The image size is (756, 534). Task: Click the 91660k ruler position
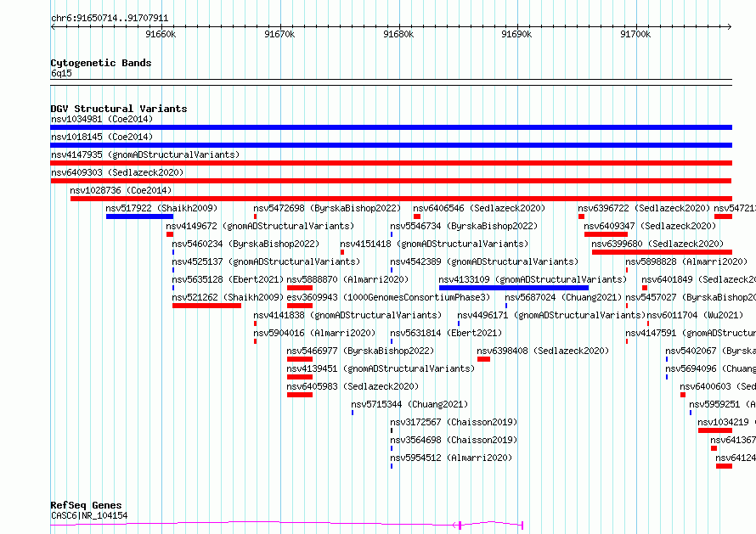pyautogui.click(x=161, y=34)
